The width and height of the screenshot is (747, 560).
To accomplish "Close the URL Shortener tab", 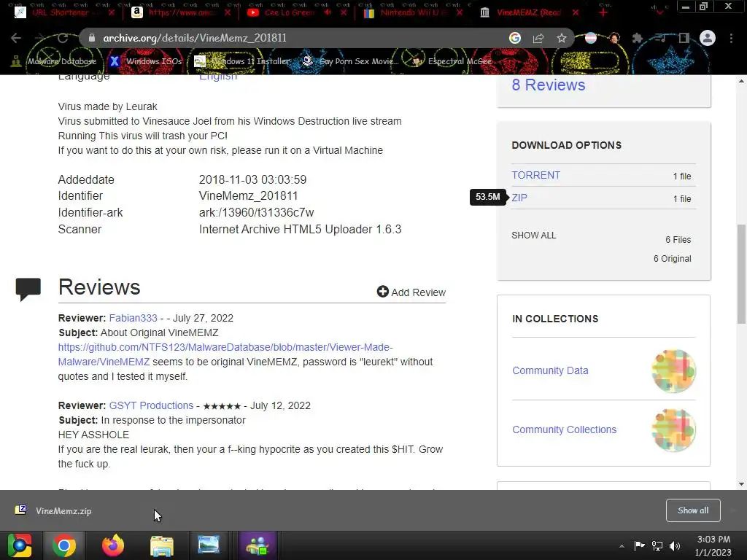I will tap(111, 12).
